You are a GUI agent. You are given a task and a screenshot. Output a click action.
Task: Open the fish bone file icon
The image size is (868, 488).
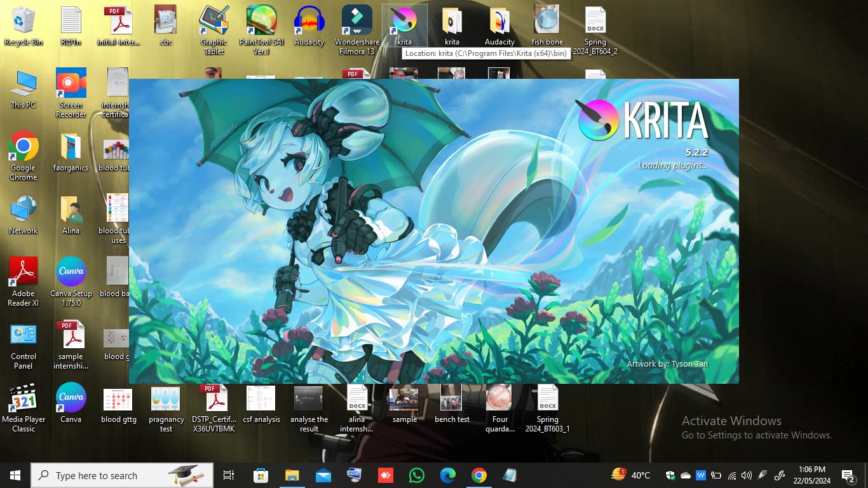pos(547,26)
